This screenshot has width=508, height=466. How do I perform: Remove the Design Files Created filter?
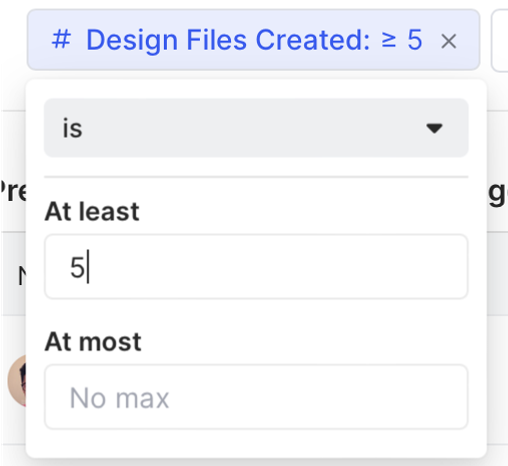point(448,42)
